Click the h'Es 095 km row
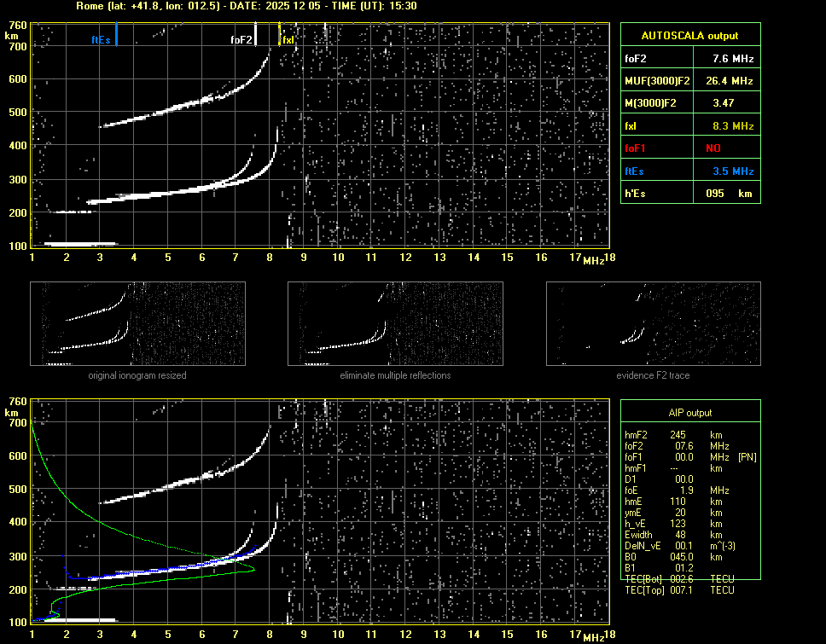Screen dimensions: 826x644 pos(689,194)
